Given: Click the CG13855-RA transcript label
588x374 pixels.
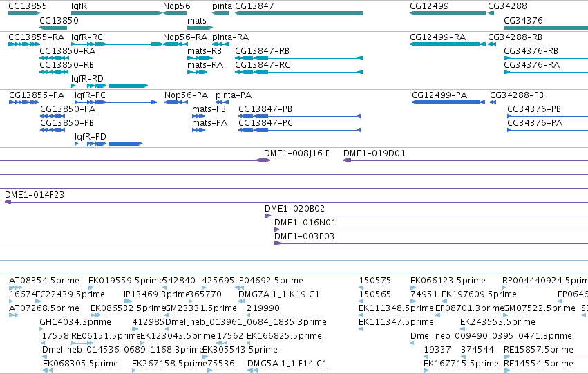Looking at the screenshot, I should (x=37, y=37).
